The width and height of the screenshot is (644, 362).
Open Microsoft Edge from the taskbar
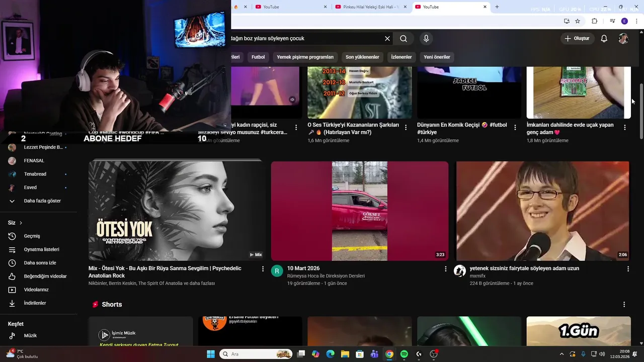point(330,354)
